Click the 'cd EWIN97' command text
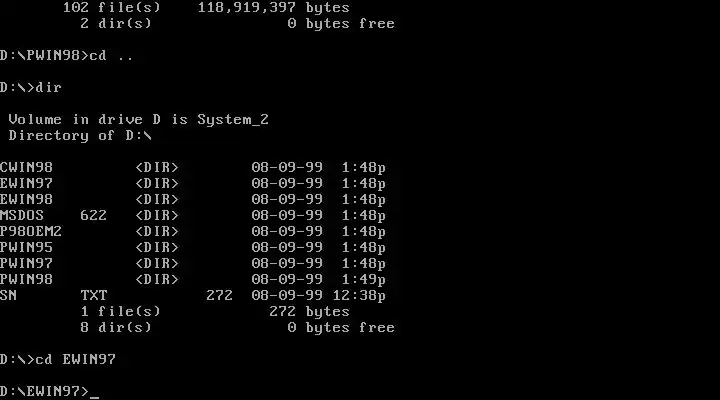Viewport: 720px width, 400px height. [x=76, y=359]
